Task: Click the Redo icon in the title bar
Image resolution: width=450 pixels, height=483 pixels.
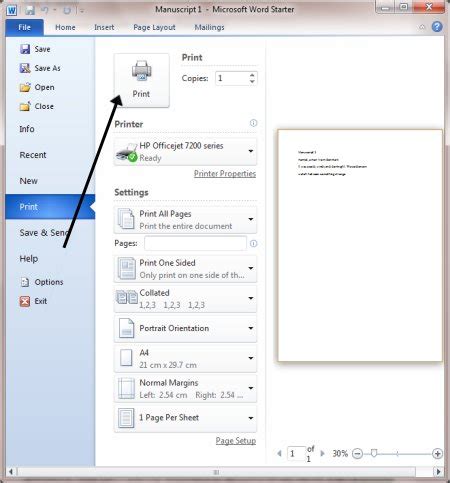Action: click(x=67, y=10)
